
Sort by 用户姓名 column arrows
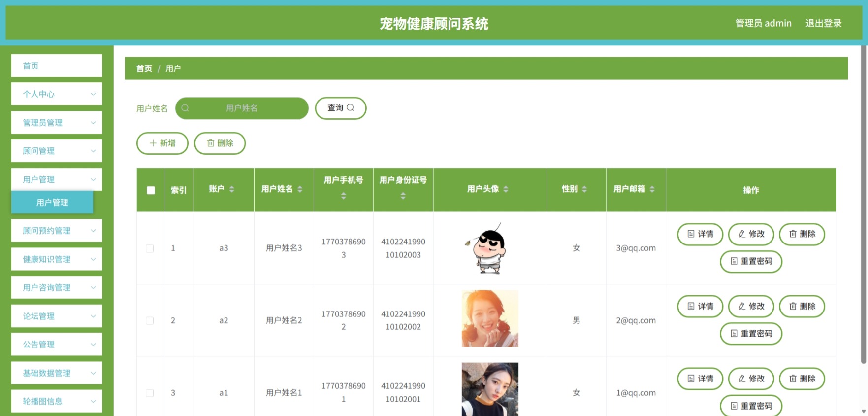pyautogui.click(x=300, y=189)
